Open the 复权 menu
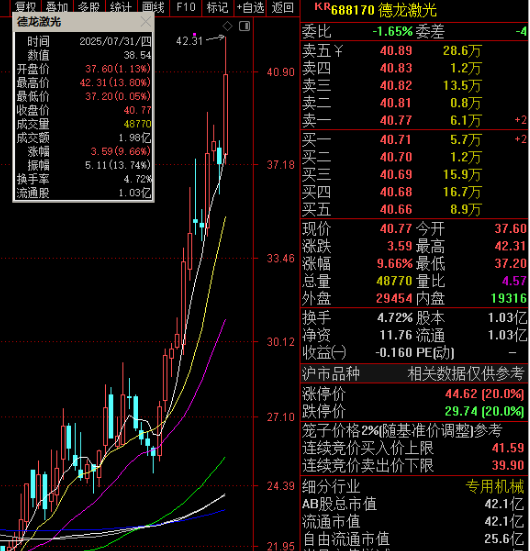Image resolution: width=530 pixels, height=551 pixels. pyautogui.click(x=25, y=7)
